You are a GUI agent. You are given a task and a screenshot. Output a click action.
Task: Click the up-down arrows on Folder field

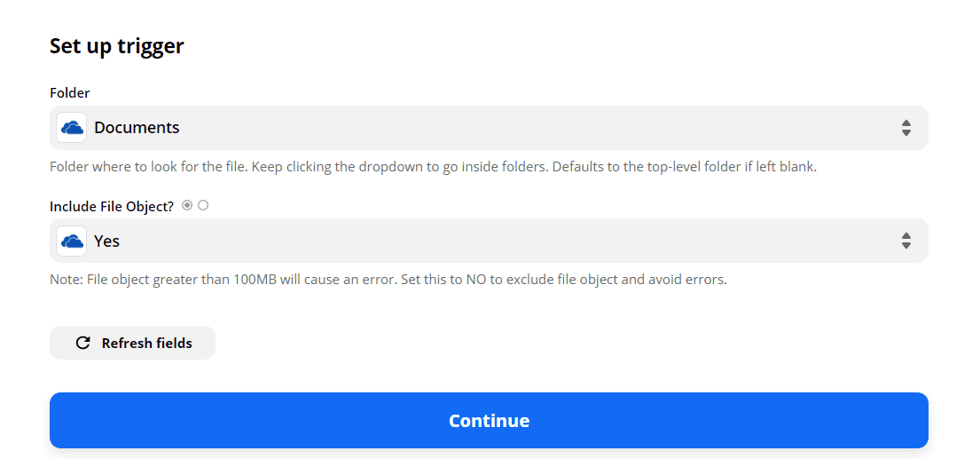(906, 128)
